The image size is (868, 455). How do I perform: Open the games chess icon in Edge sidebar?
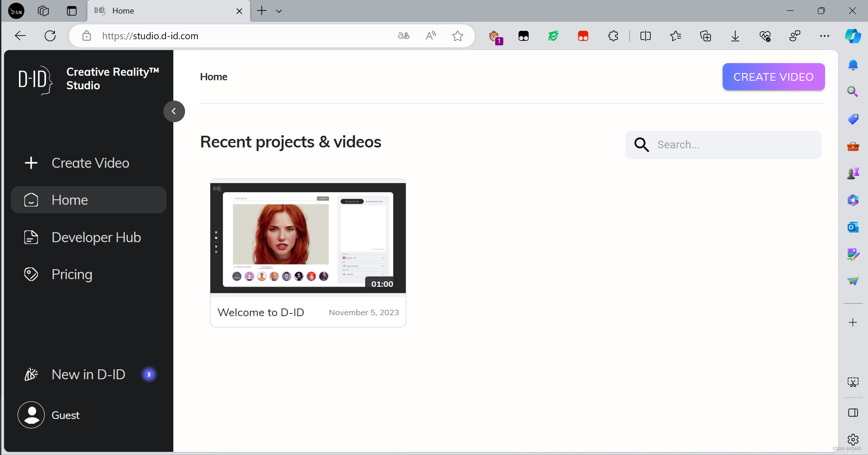[x=853, y=173]
